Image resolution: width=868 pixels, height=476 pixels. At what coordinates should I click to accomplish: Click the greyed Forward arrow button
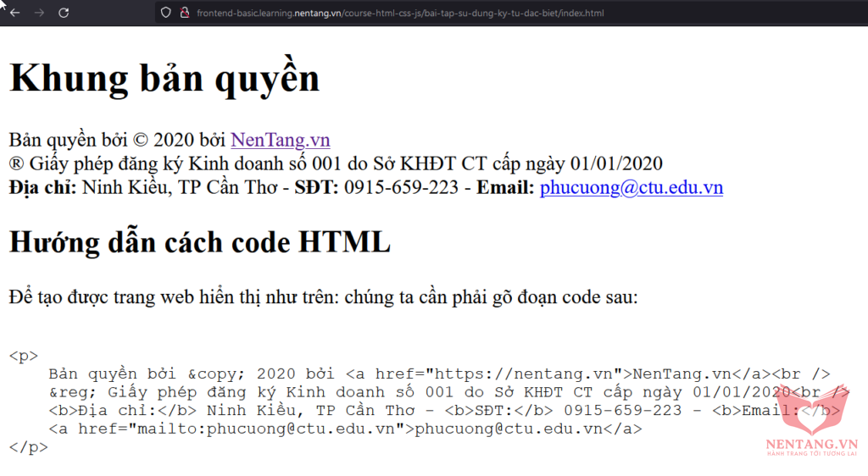[x=38, y=13]
